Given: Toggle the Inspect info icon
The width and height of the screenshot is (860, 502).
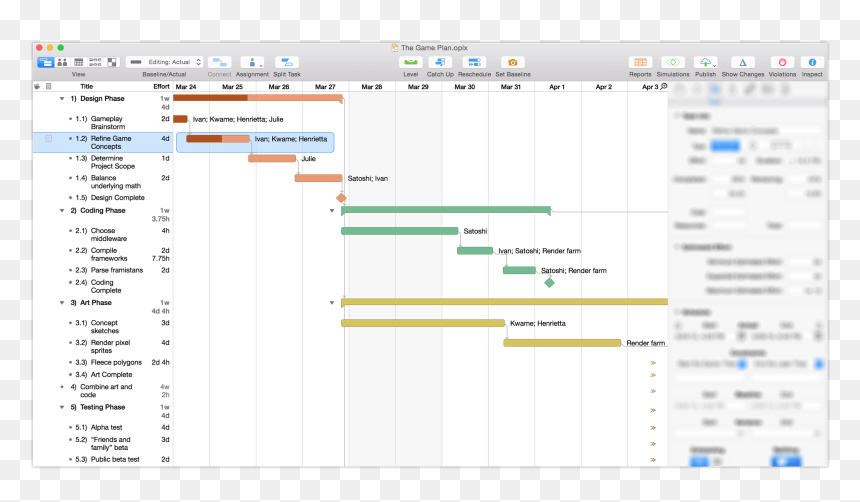Looking at the screenshot, I should pos(812,62).
